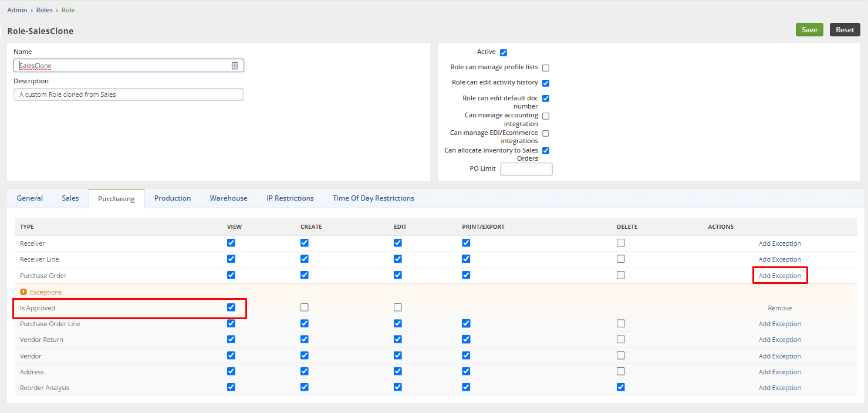Click the Description input field
The width and height of the screenshot is (868, 413).
129,94
